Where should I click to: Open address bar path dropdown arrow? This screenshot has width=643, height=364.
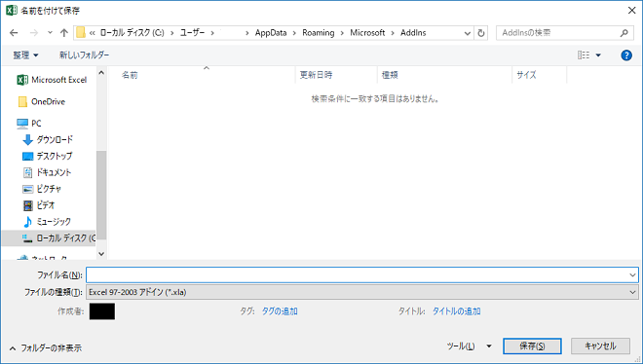point(467,33)
